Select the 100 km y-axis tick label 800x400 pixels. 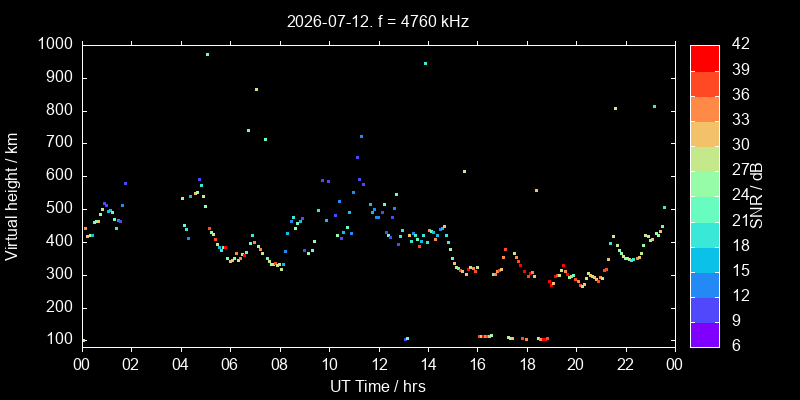click(x=62, y=340)
